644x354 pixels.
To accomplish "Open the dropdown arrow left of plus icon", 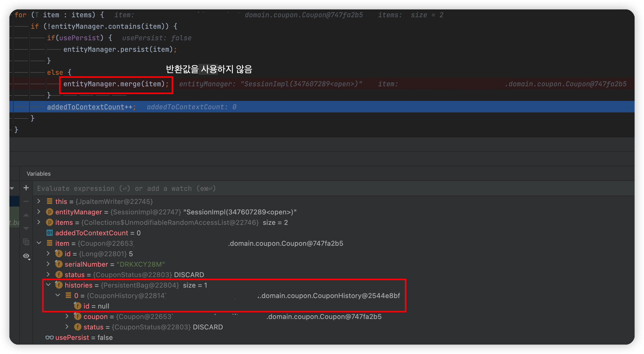I will tap(12, 188).
